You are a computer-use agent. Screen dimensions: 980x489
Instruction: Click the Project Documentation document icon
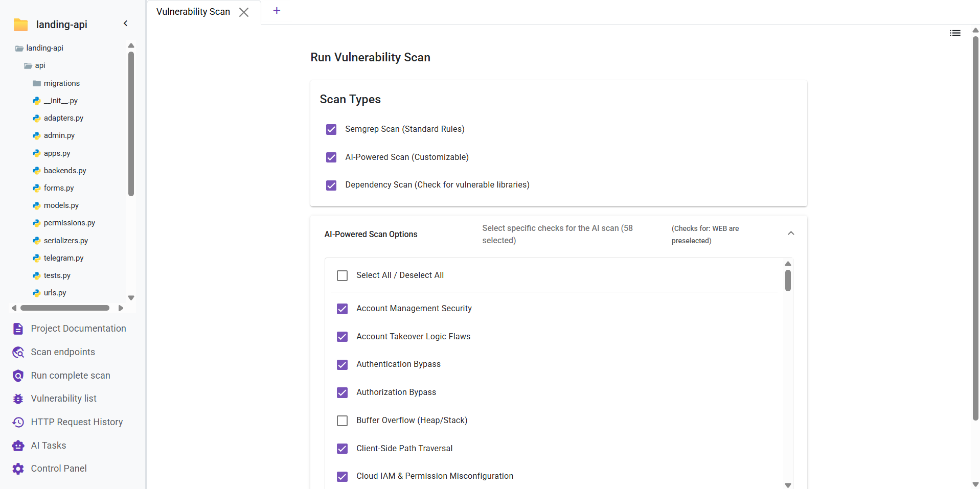[x=18, y=329]
